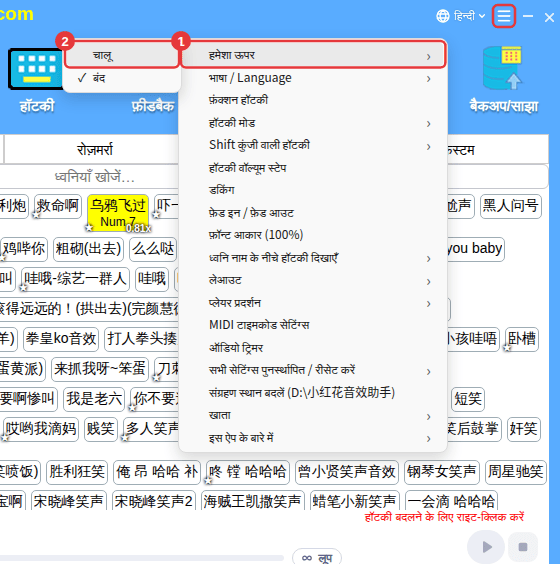Open ध्वनि नाम के नीचे हॉटकी दिखाएँ entry
This screenshot has width=560, height=564.
click(x=313, y=258)
